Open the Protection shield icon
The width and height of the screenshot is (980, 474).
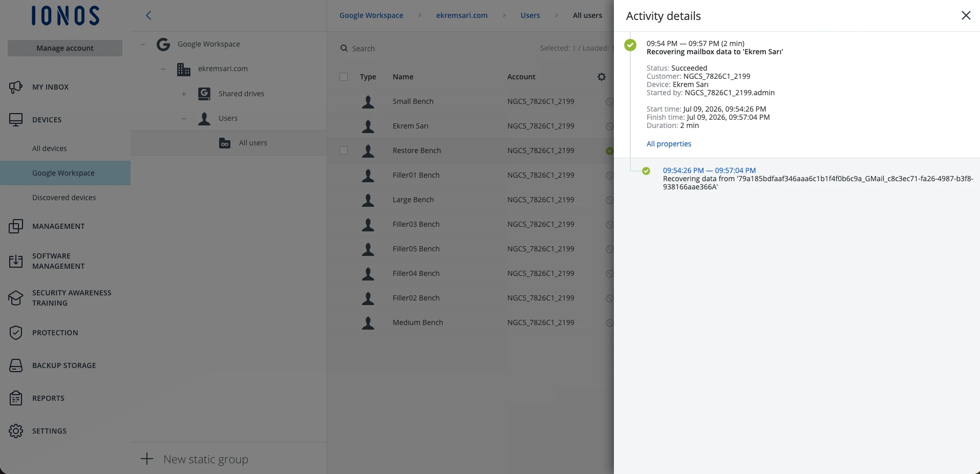(x=16, y=333)
